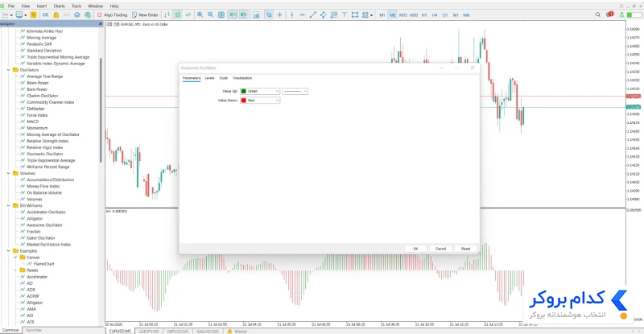Image resolution: width=644 pixels, height=334 pixels.
Task: Select the trendline drawing tool
Action: tap(313, 14)
